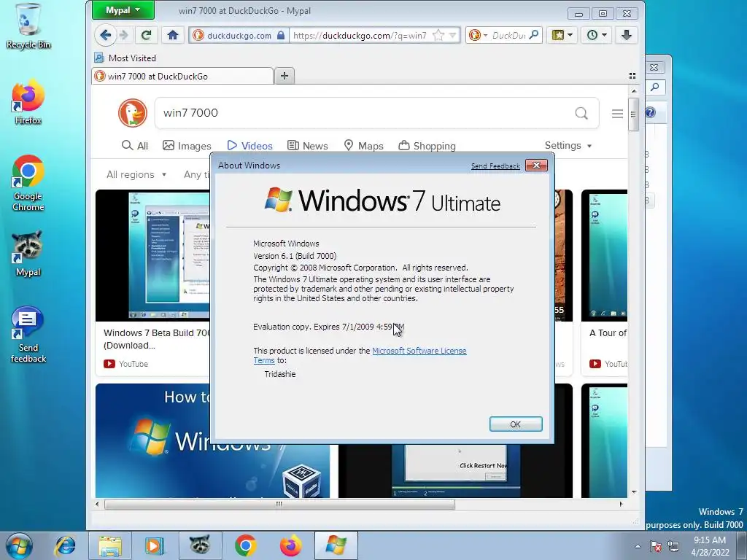Viewport: 747px width, 560px height.
Task: Go back with the browser back arrow
Action: (105, 35)
